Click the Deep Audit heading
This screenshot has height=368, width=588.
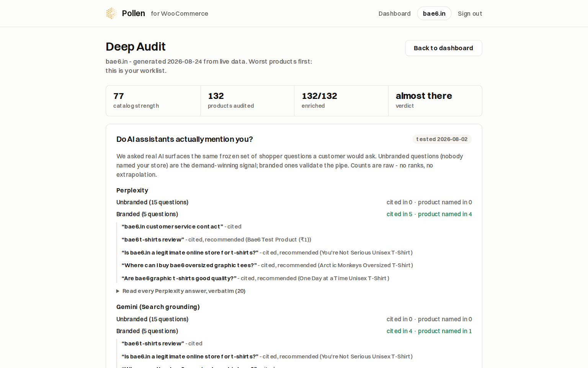[136, 47]
